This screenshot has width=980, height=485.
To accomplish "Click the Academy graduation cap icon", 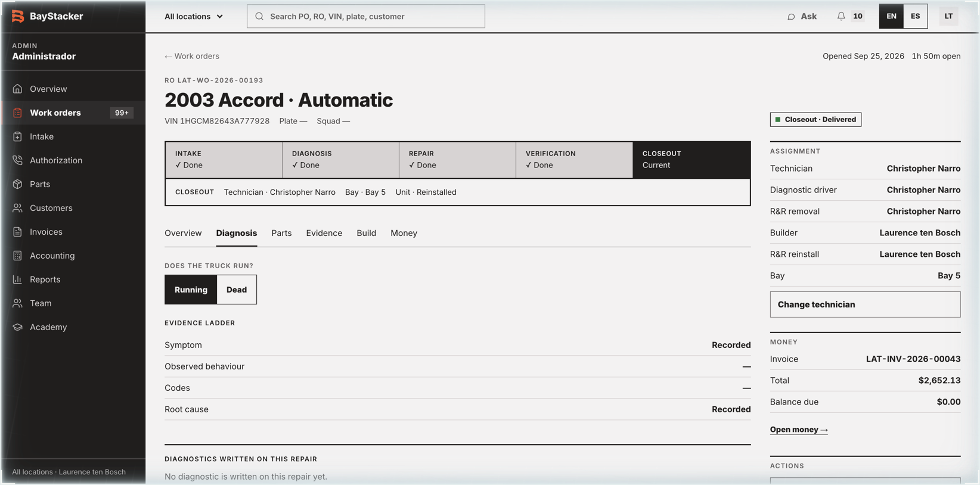I will [17, 327].
